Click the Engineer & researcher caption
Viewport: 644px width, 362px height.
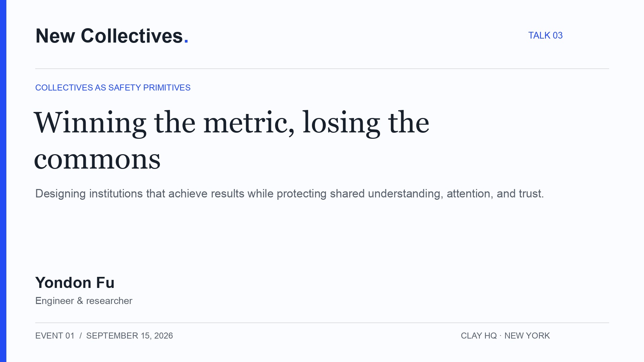[x=84, y=301]
